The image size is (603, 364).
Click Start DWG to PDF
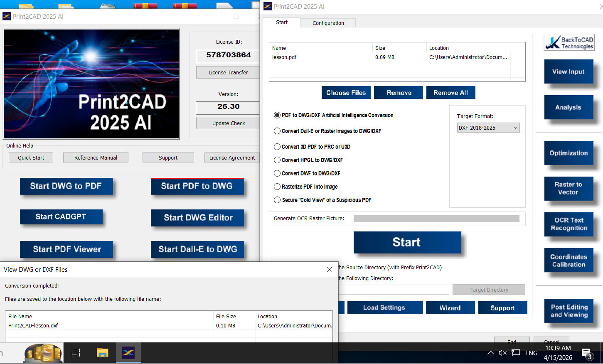point(66,186)
